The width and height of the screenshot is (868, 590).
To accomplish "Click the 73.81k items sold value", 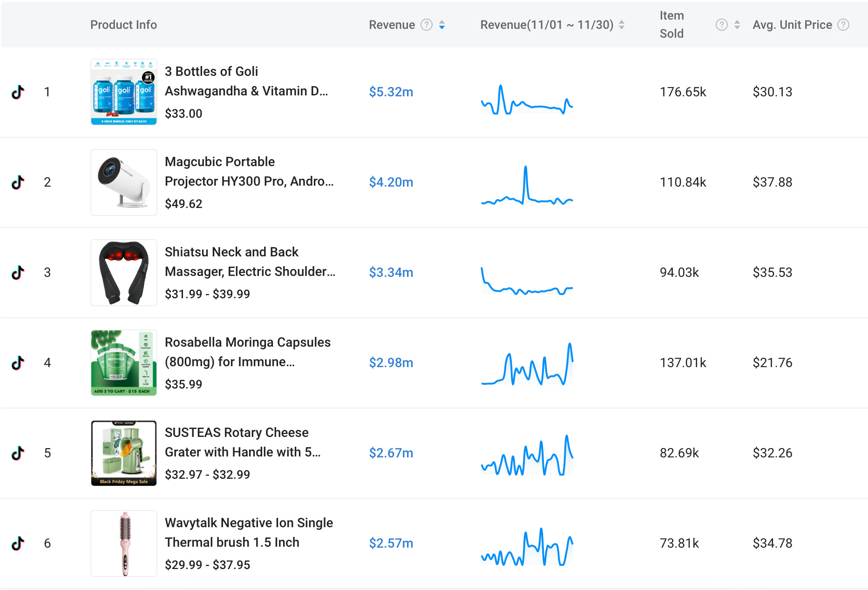I will click(x=679, y=543).
